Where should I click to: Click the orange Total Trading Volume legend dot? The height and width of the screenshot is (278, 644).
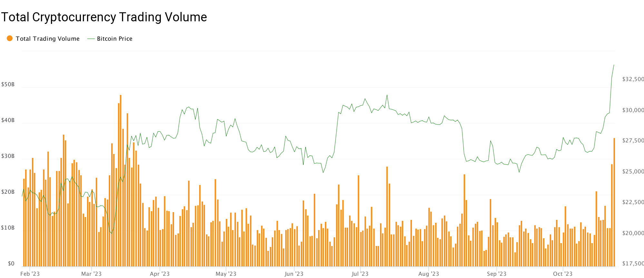[x=10, y=38]
